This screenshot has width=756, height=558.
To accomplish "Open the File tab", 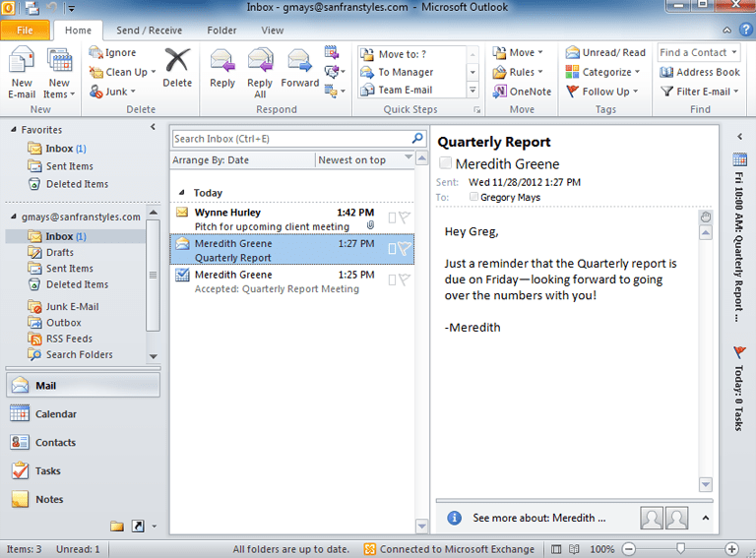I will pos(25,31).
